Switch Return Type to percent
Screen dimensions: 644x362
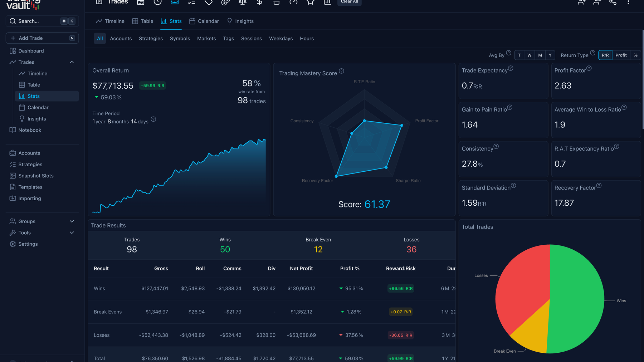(x=635, y=55)
